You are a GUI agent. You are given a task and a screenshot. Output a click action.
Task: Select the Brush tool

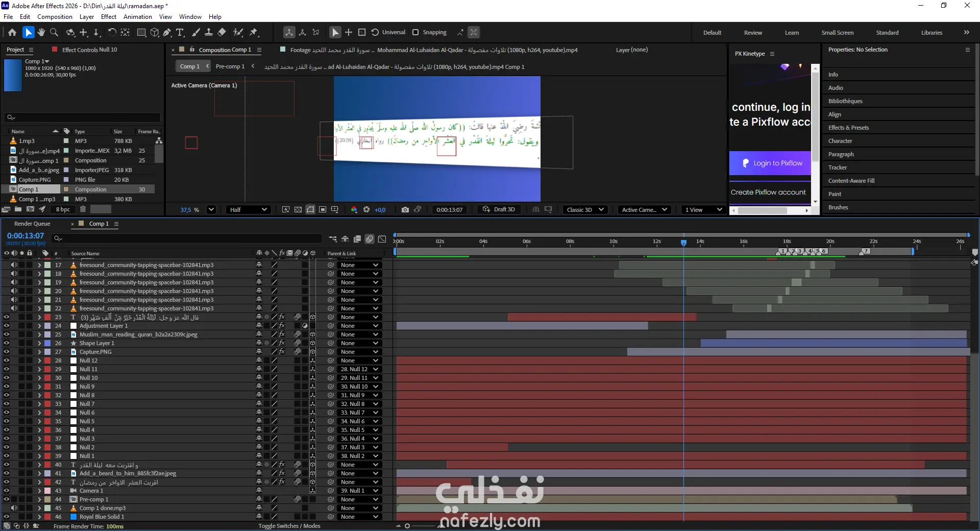pyautogui.click(x=196, y=32)
